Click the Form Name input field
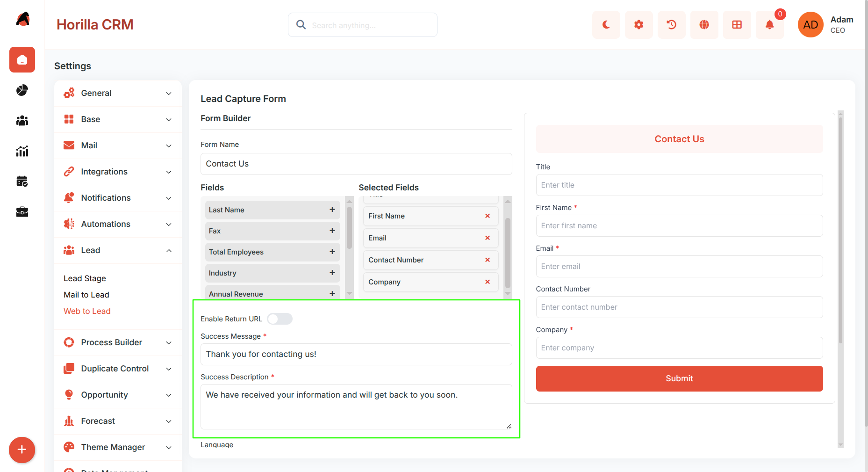The image size is (868, 472). coord(356,164)
